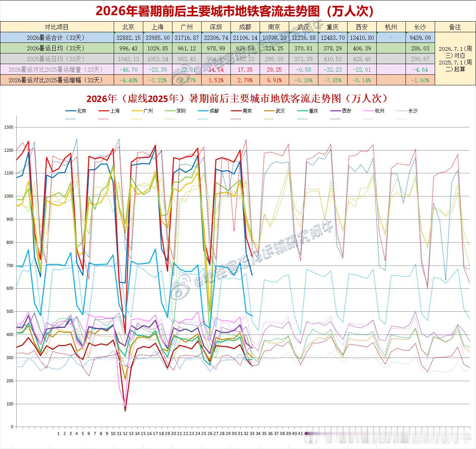Image resolution: width=476 pixels, height=449 pixels.
Task: Select the 西安 legend entry above the chart
Action: [x=341, y=111]
